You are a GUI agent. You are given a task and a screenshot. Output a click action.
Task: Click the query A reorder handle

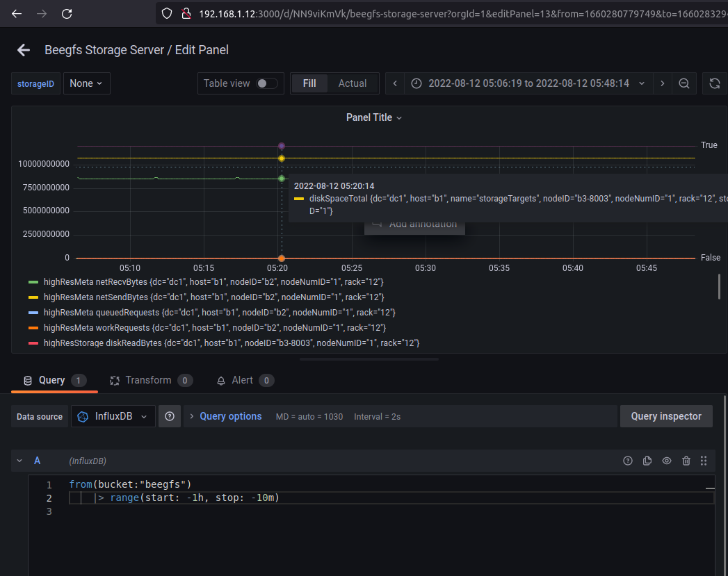(704, 461)
